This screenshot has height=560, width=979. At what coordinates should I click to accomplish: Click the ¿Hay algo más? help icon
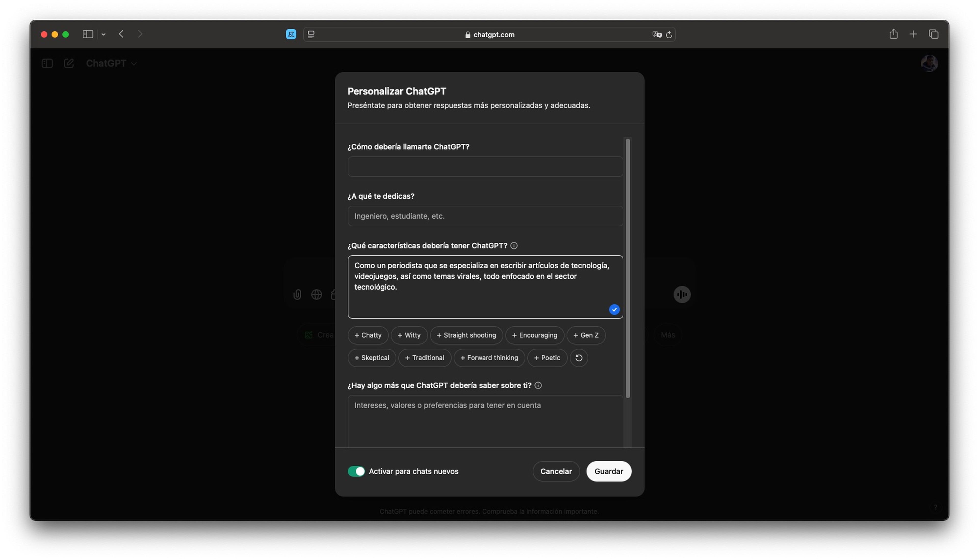[x=538, y=385]
